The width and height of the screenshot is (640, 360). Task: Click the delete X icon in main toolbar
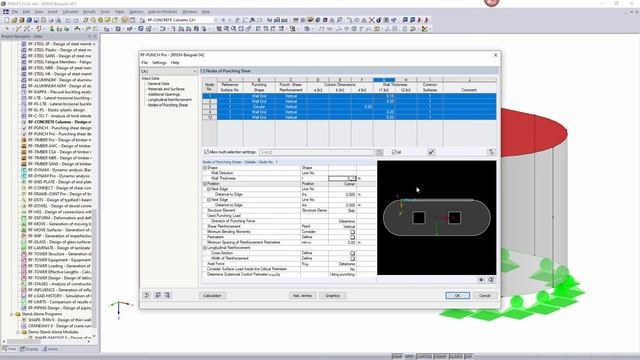371,20
